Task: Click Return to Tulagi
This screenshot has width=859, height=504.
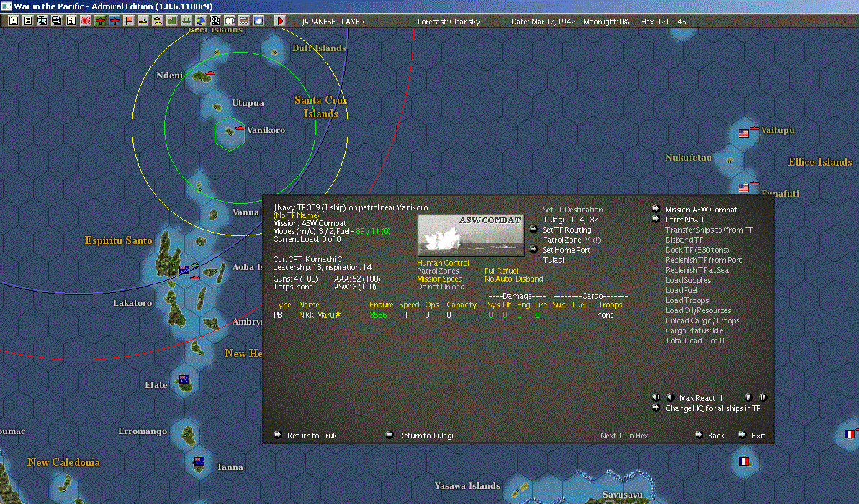Action: tap(426, 436)
